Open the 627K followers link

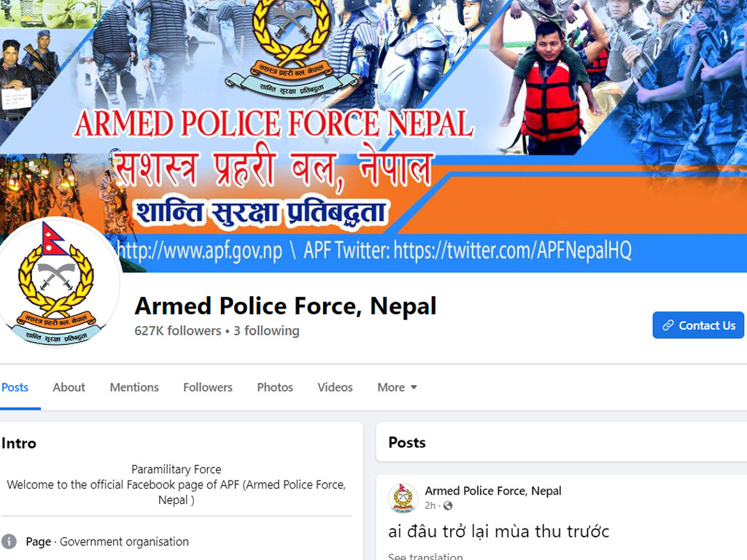(x=178, y=330)
